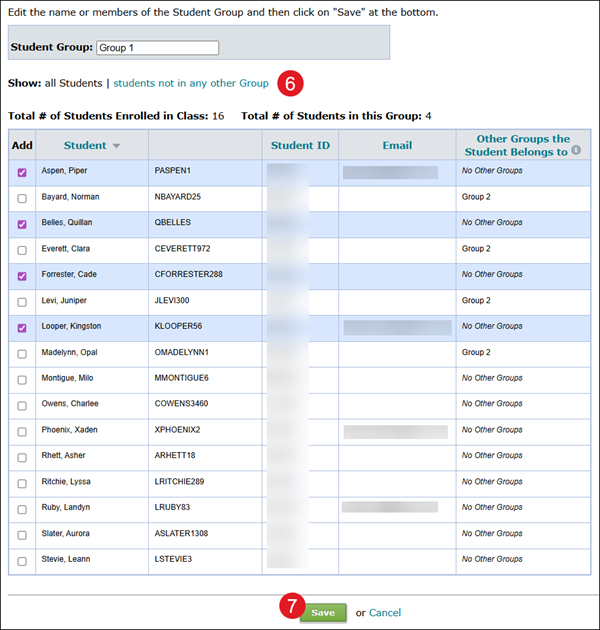The width and height of the screenshot is (600, 630).
Task: Sort by the Email column header
Action: [x=397, y=146]
